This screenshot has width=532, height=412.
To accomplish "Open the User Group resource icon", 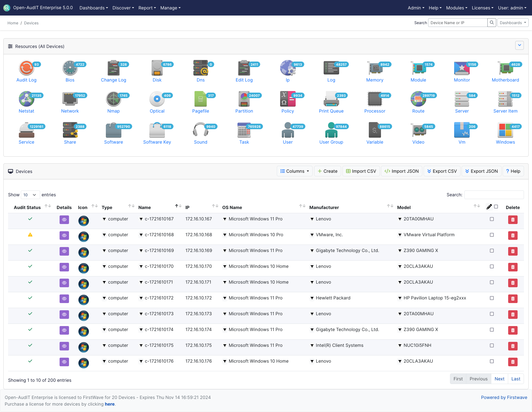I will tap(331, 130).
